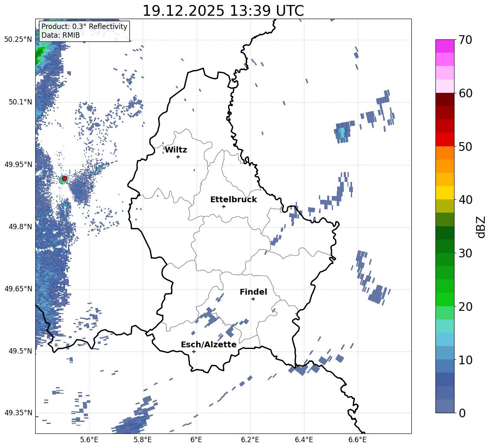491x448 pixels.
Task: Click the 10 value on the colorbar
Action: 465,359
